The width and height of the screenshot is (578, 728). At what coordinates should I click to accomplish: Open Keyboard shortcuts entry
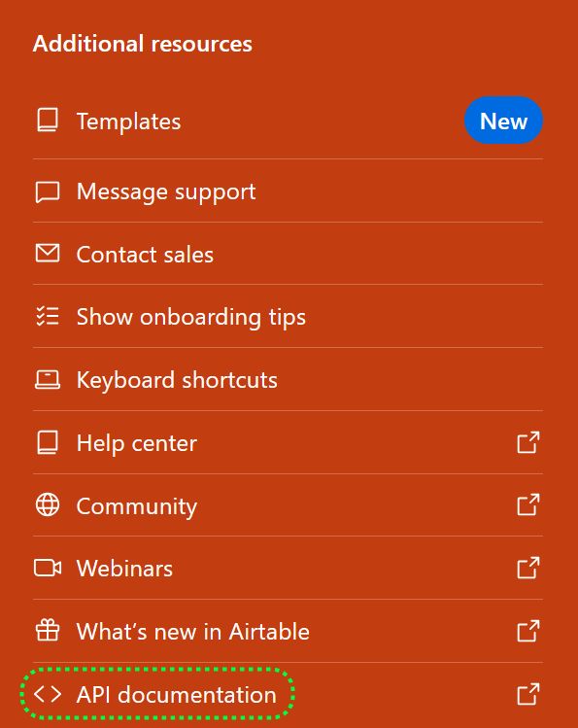[288, 379]
